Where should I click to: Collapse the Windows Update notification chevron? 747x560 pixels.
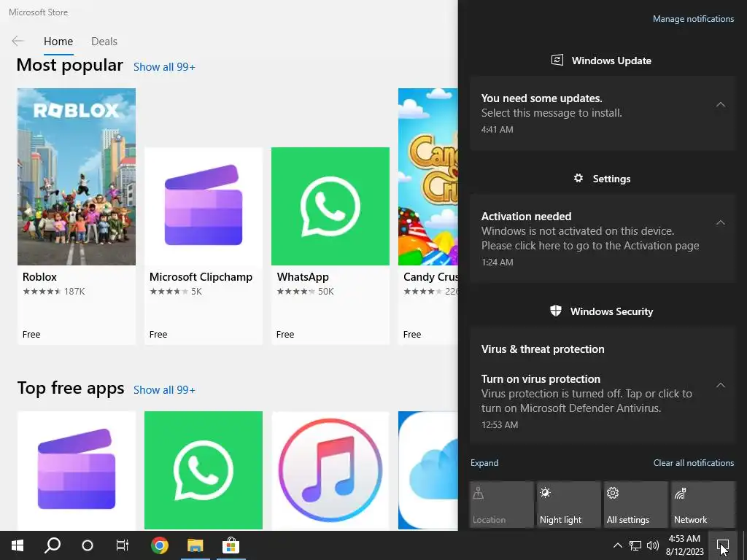coord(721,104)
